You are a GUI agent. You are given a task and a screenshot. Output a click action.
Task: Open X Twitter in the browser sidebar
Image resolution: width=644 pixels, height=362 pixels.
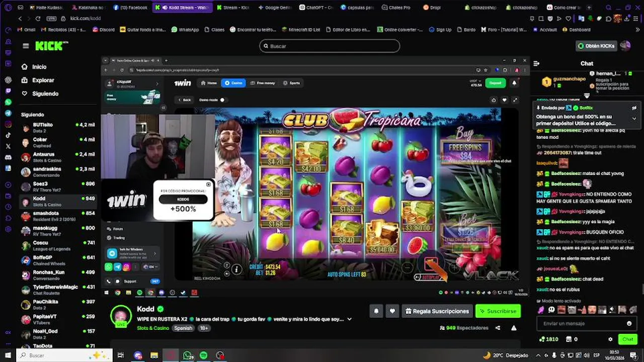click(8, 146)
